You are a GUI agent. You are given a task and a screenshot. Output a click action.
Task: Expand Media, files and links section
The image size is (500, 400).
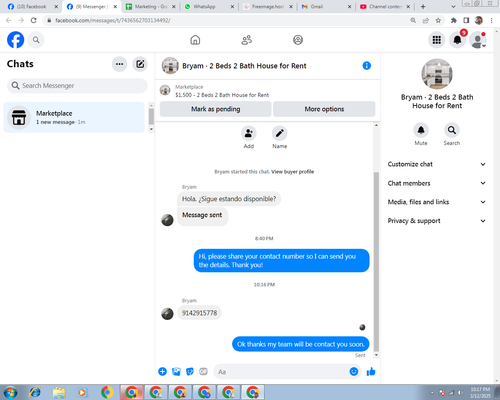point(437,202)
